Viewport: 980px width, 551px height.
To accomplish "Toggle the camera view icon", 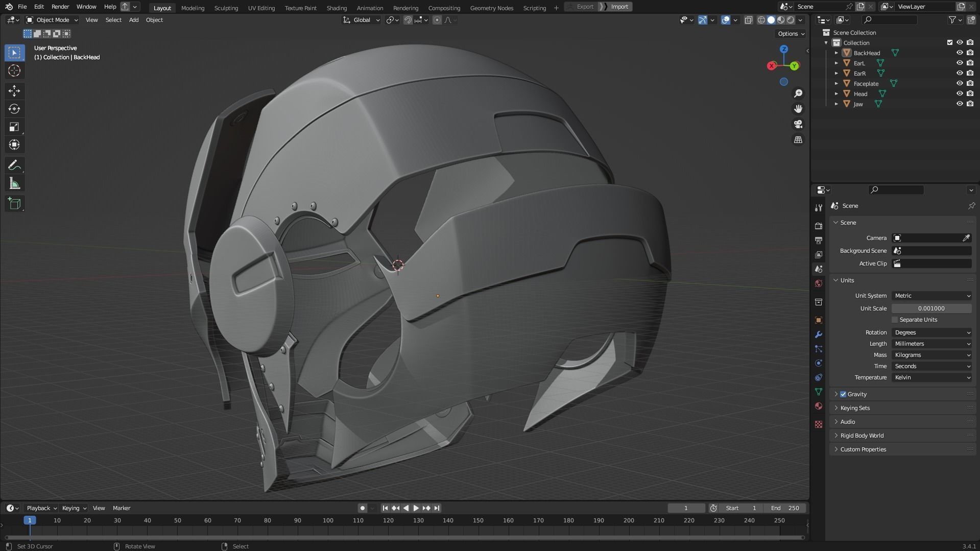I will coord(798,124).
